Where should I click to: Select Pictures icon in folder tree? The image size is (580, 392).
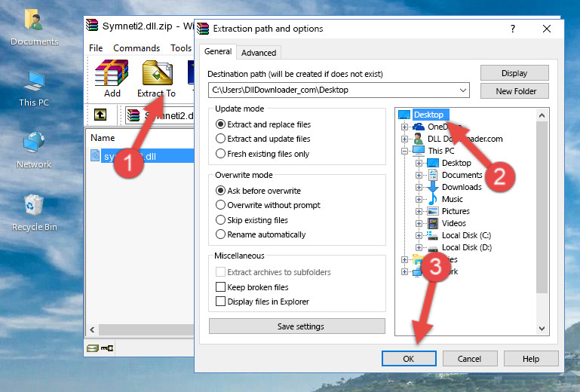pos(432,211)
